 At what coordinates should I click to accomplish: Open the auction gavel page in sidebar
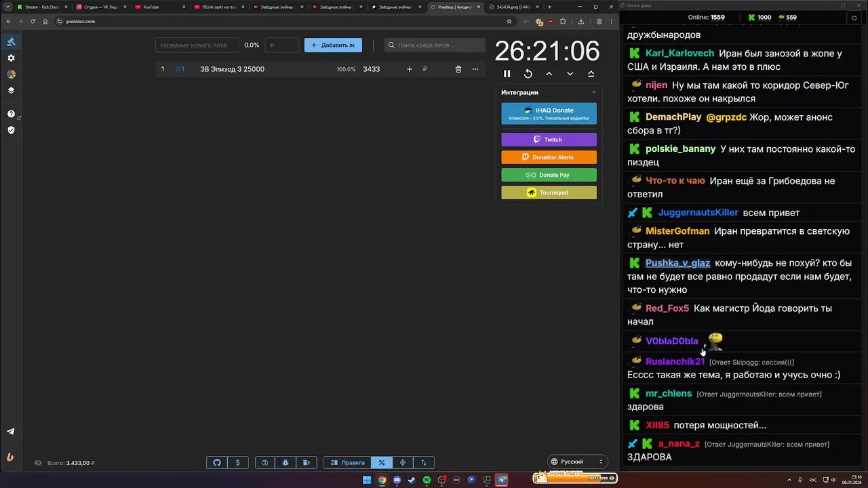point(11,42)
